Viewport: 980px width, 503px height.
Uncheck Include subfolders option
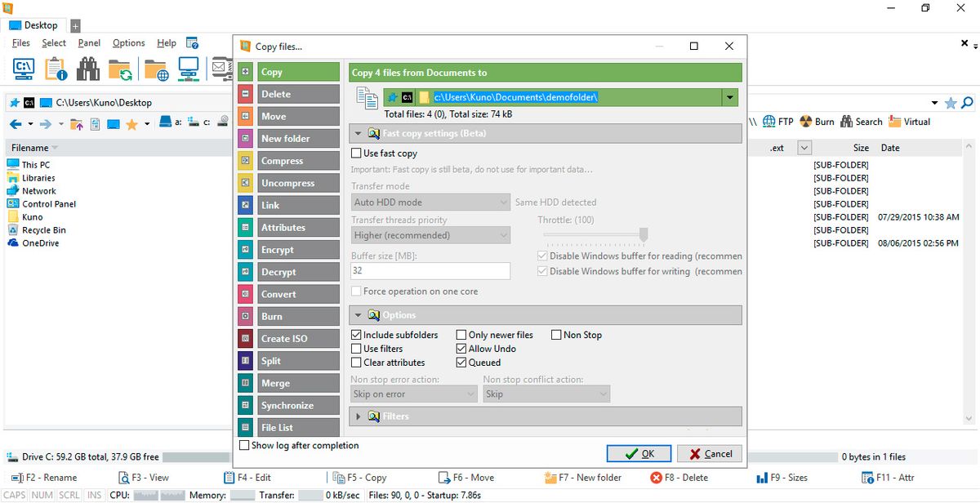pyautogui.click(x=356, y=335)
